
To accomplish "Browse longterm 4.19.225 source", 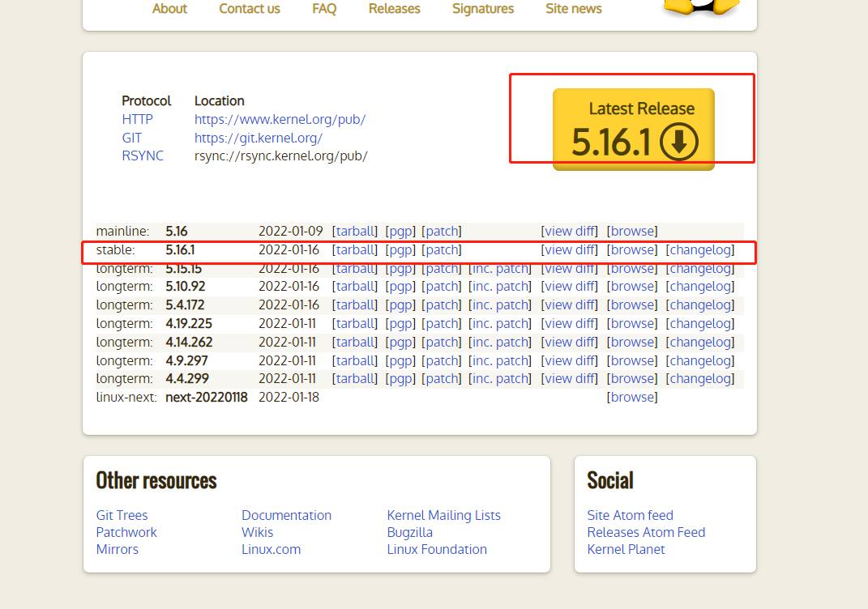I will point(632,324).
